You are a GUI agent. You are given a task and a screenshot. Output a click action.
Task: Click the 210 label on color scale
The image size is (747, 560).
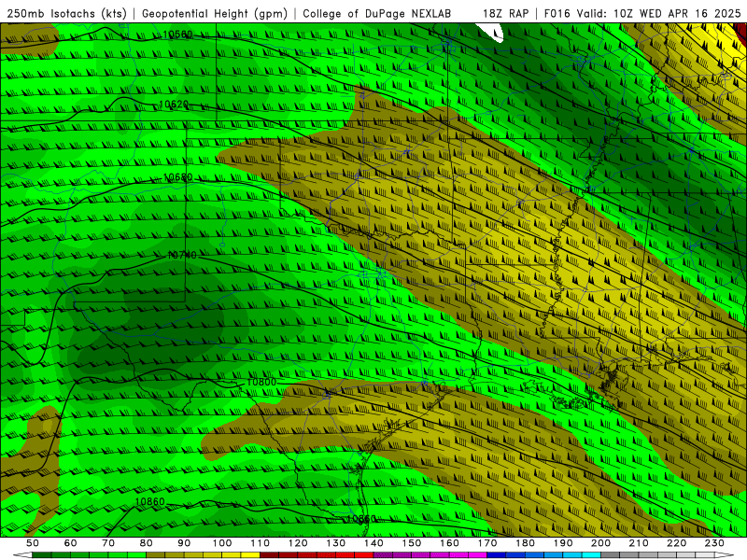[639, 543]
